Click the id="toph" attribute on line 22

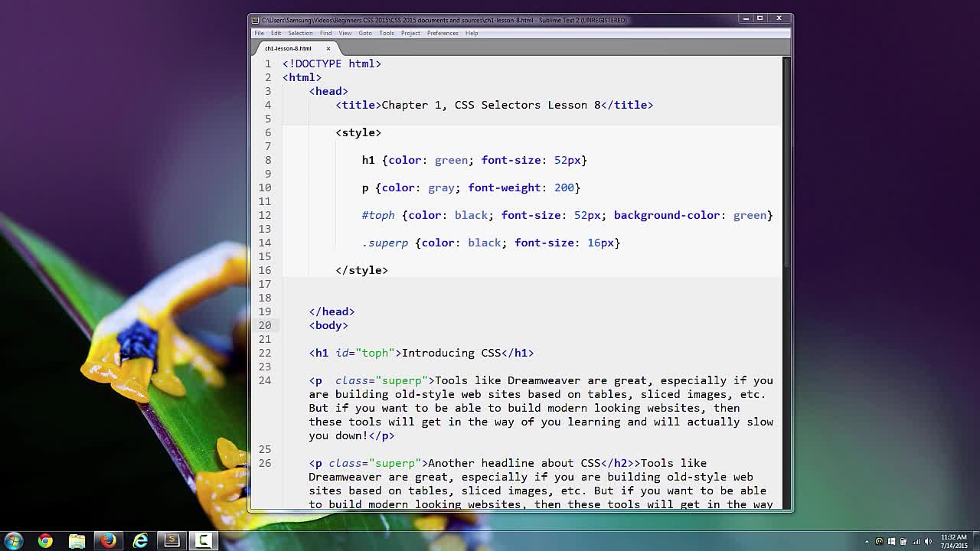pos(365,353)
